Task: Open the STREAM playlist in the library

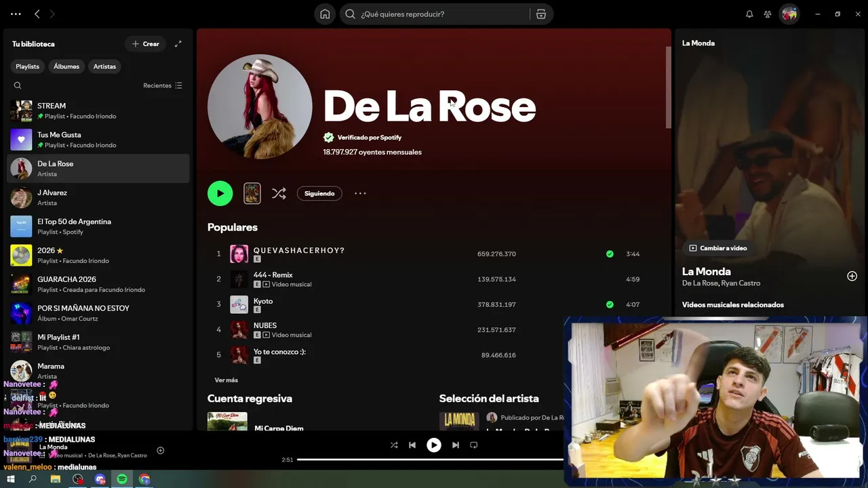Action: pyautogui.click(x=98, y=111)
